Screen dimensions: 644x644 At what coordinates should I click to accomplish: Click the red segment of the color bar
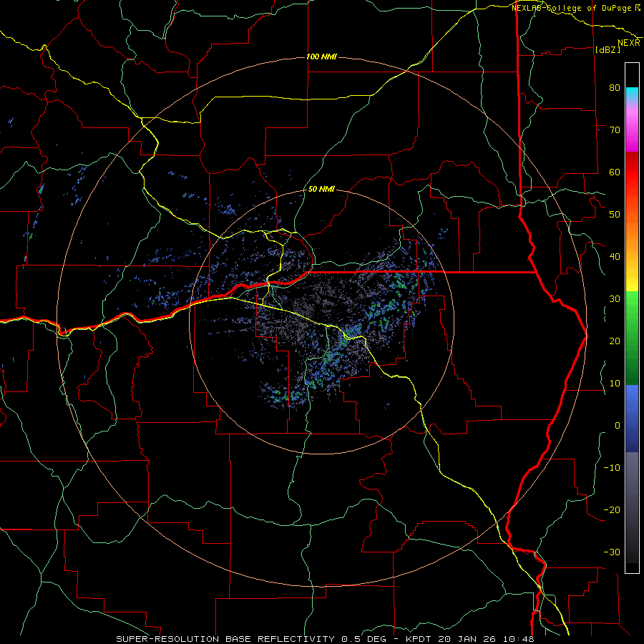tap(632, 172)
